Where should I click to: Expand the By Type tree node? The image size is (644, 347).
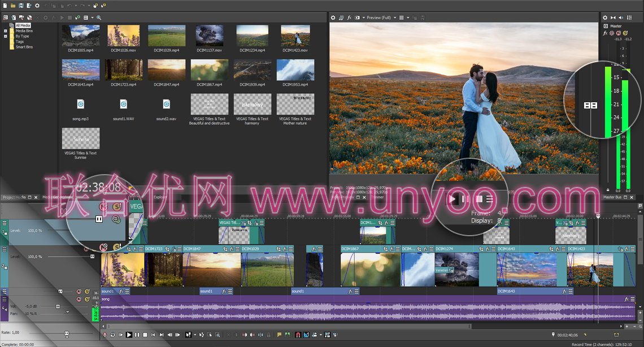[x=6, y=36]
